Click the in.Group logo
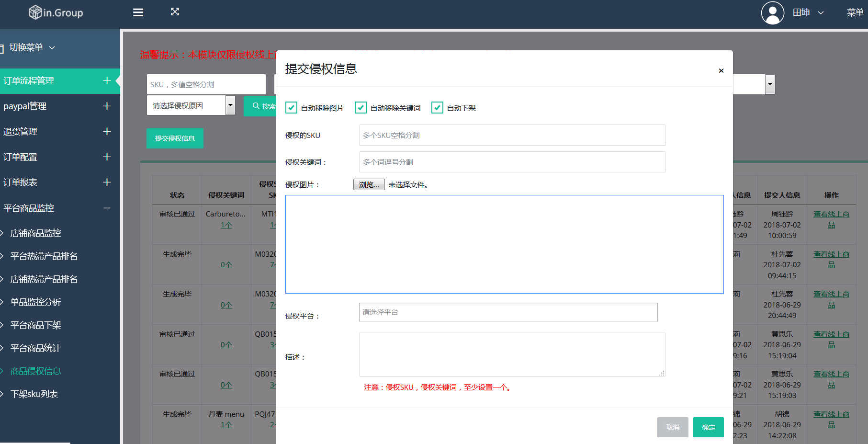 (x=56, y=12)
